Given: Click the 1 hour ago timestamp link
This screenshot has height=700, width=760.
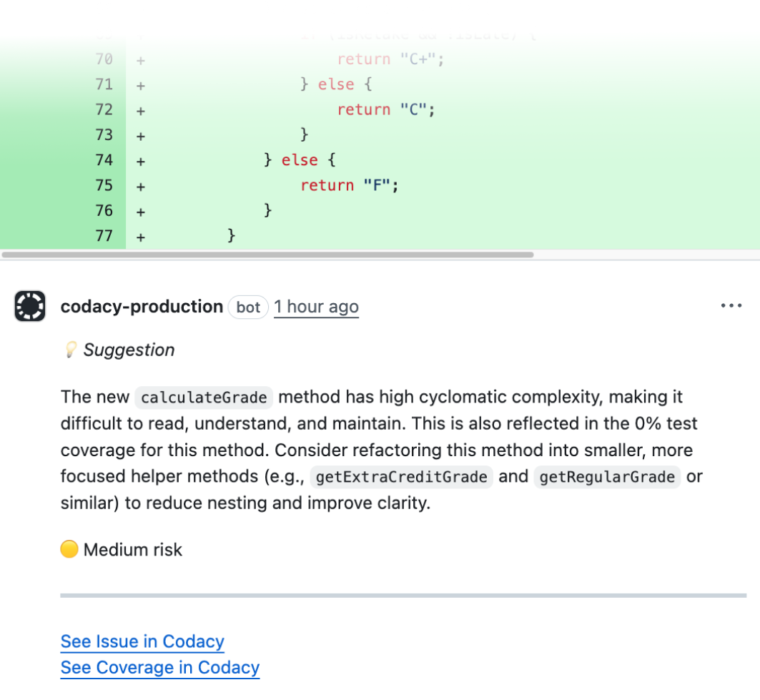Looking at the screenshot, I should [x=316, y=306].
